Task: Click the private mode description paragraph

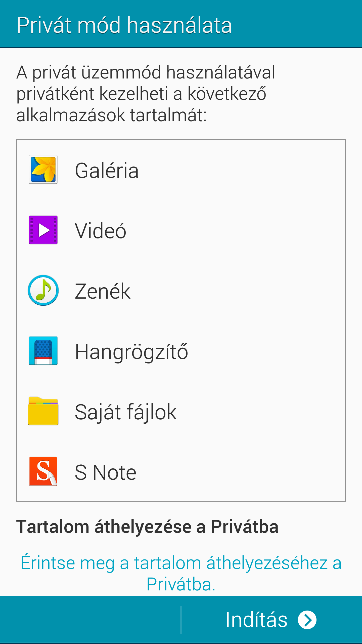Action: (x=146, y=94)
